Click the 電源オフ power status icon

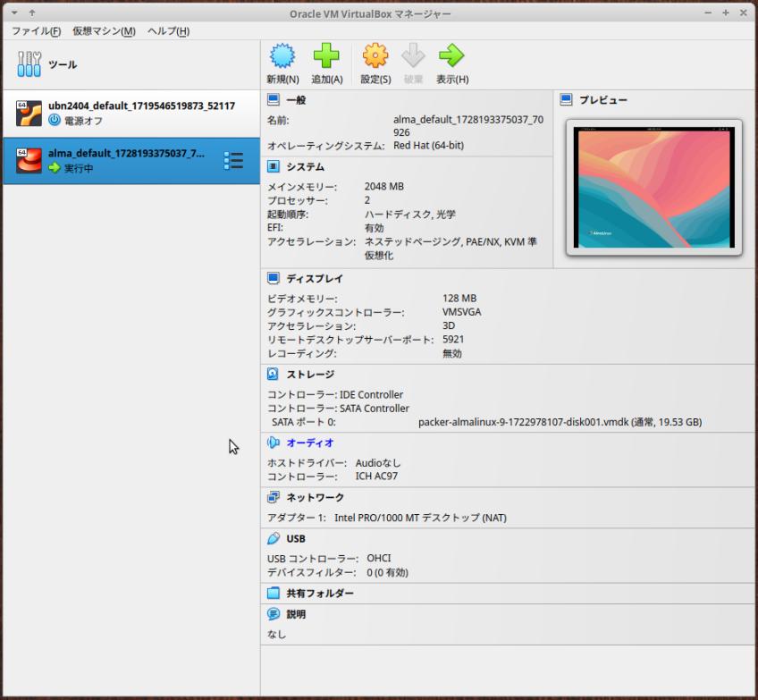(55, 120)
